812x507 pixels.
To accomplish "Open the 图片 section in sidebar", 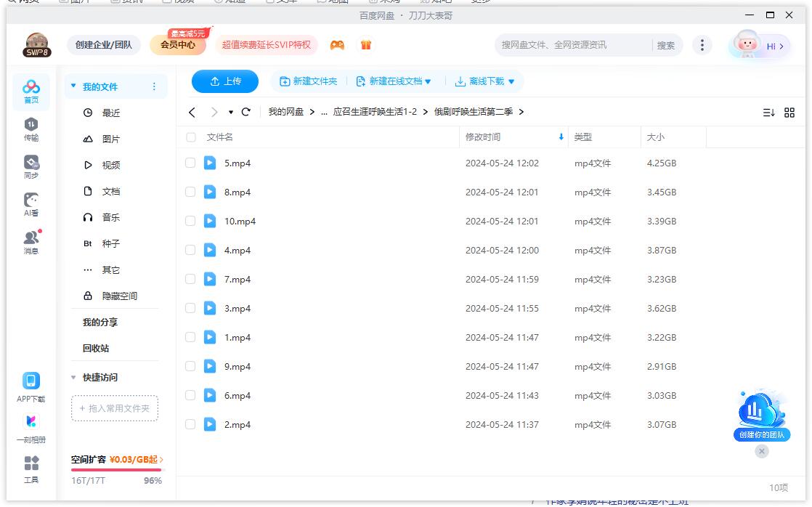I will (x=112, y=138).
